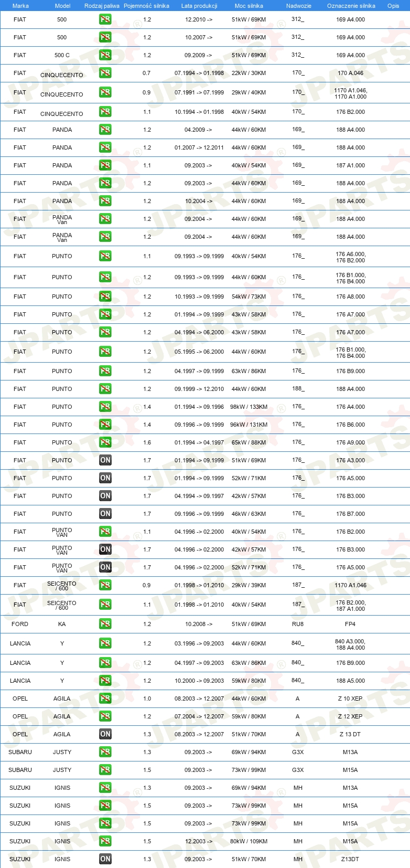Click the Lata produkcji column header

tap(199, 6)
